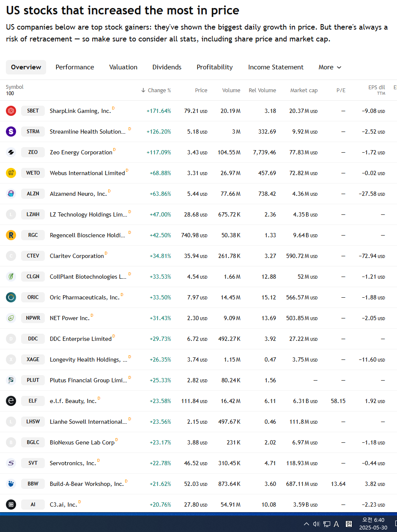Click the delayed data 'D' marker by Servotronics
Screen dimensions: 397x532
(99, 461)
